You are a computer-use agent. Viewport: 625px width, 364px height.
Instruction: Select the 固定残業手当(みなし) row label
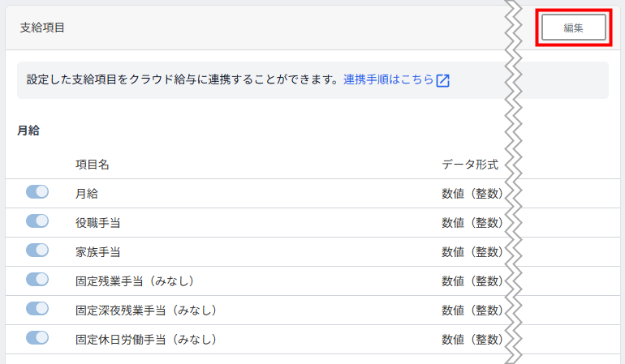click(134, 280)
